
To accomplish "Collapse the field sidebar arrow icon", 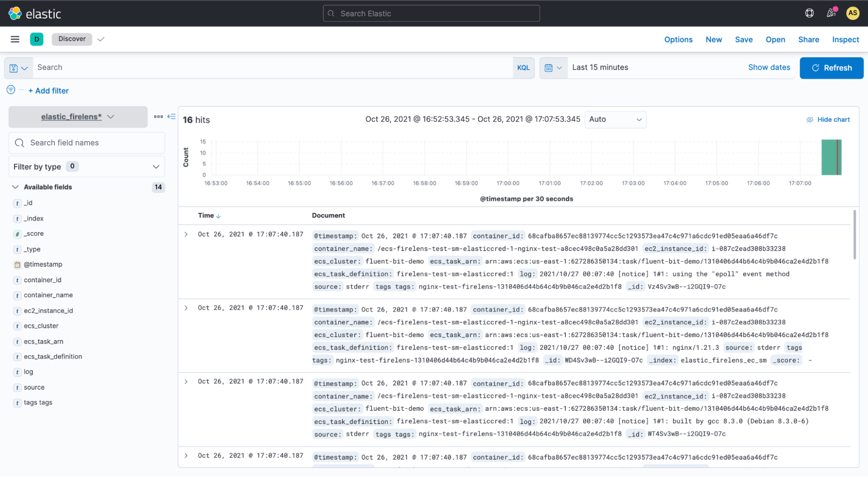I will click(x=172, y=116).
